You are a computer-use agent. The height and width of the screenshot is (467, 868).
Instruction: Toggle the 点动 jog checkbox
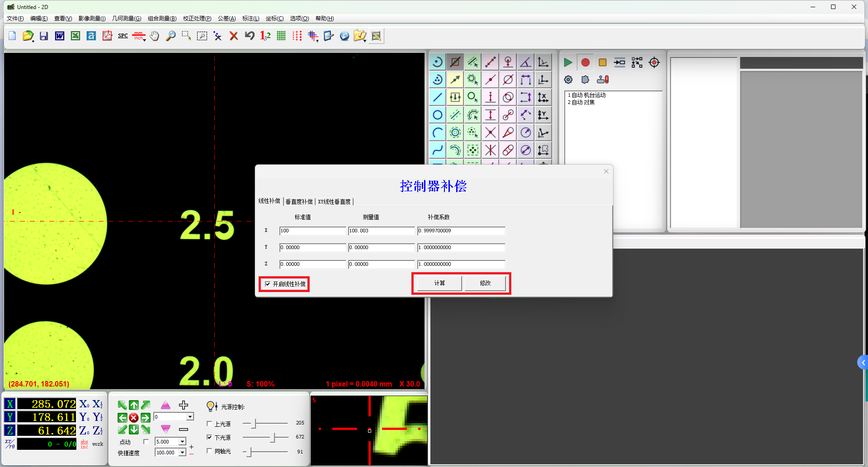(x=146, y=442)
